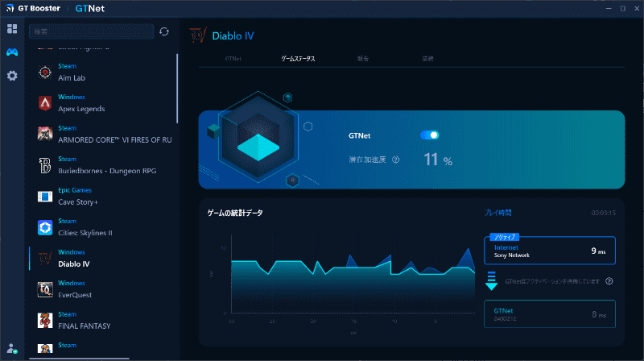Click Apex Legends title text
This screenshot has height=361, width=644.
point(81,109)
